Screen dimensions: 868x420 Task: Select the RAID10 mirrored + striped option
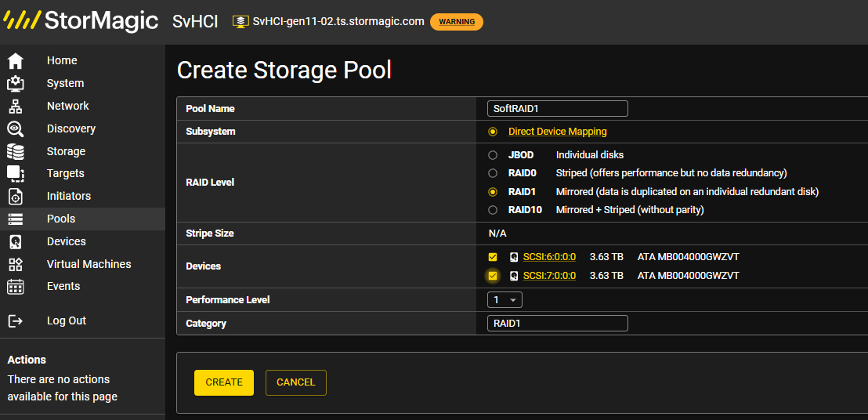492,210
